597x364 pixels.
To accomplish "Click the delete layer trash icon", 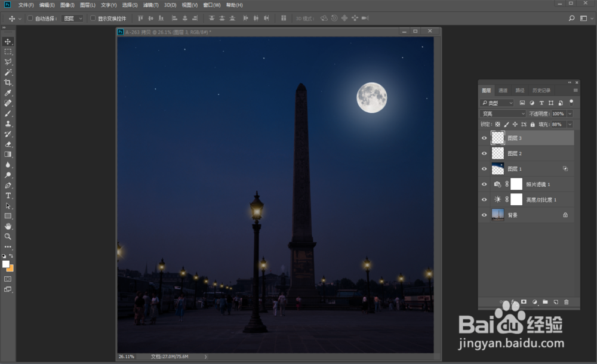I will [x=566, y=302].
